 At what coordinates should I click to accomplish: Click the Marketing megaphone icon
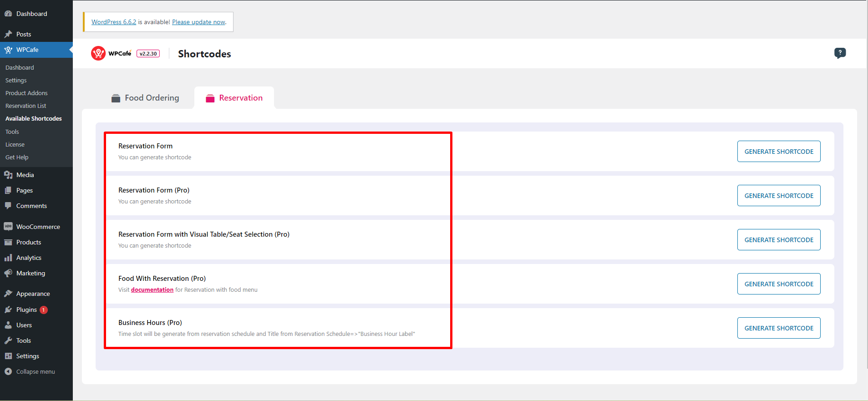(x=8, y=273)
